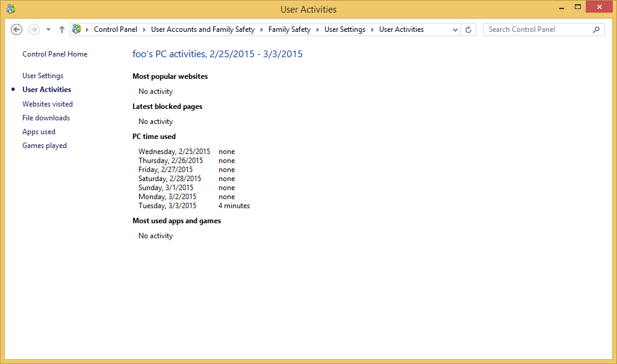
Task: Expand the arrow after Control Panel breadcrumb
Action: (144, 29)
